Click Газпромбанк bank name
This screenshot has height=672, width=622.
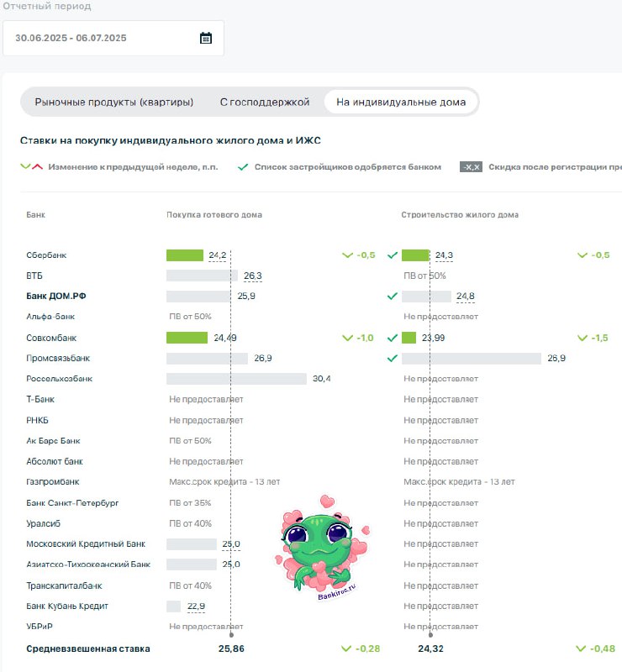[53, 481]
